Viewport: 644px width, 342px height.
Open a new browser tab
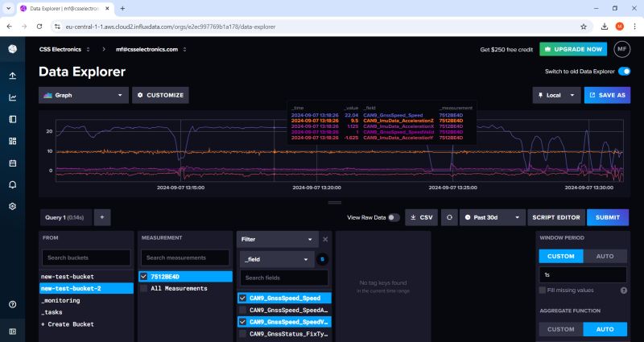[x=122, y=8]
